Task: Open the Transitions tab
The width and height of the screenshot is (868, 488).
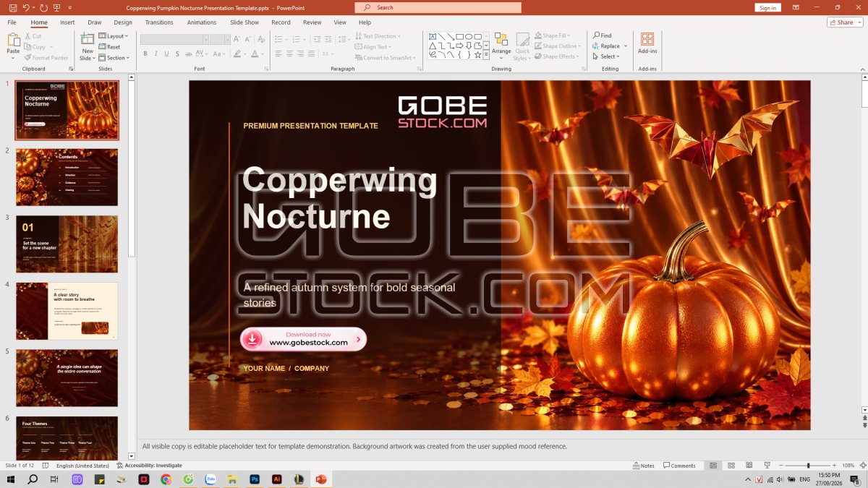Action: (159, 22)
